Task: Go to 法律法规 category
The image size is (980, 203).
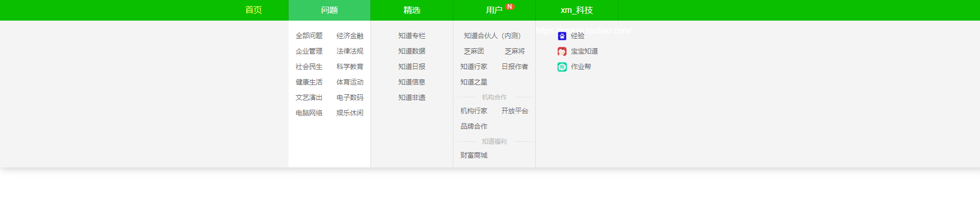Action: pyautogui.click(x=350, y=51)
